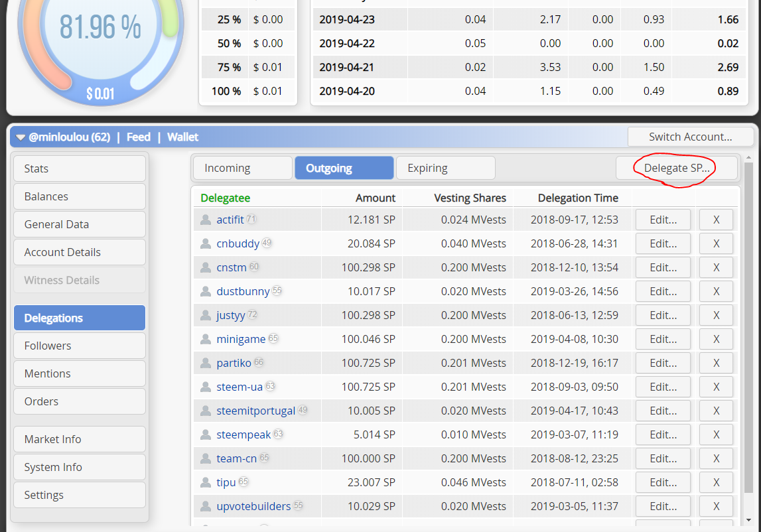The width and height of the screenshot is (761, 532).
Task: Click the delegation list scrollbar down arrow
Action: [x=748, y=520]
